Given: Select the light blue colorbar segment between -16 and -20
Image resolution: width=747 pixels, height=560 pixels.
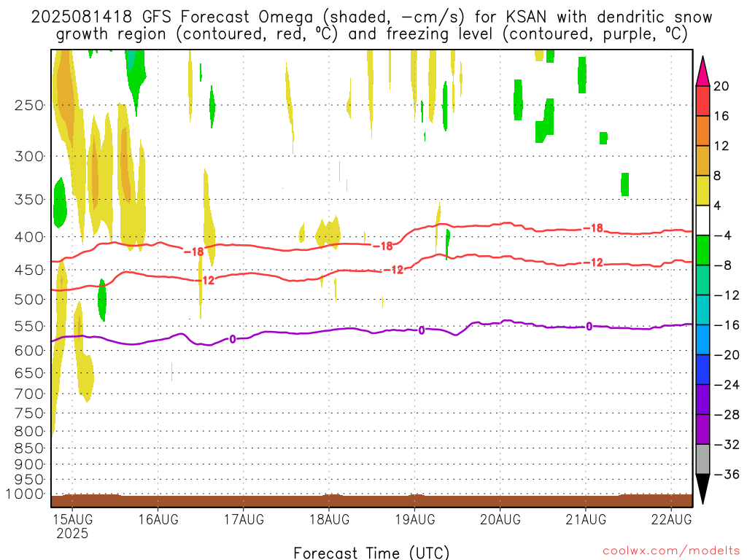Looking at the screenshot, I should coord(703,340).
